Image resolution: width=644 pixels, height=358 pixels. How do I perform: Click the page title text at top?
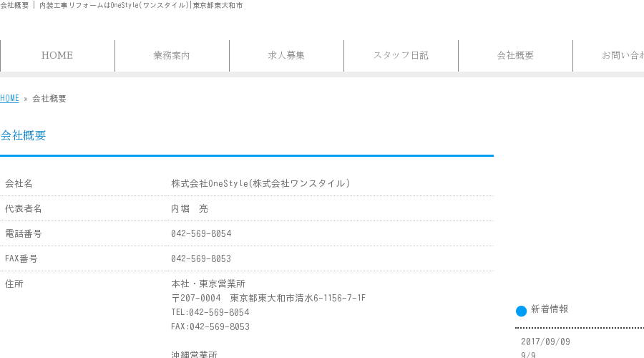pos(121,5)
